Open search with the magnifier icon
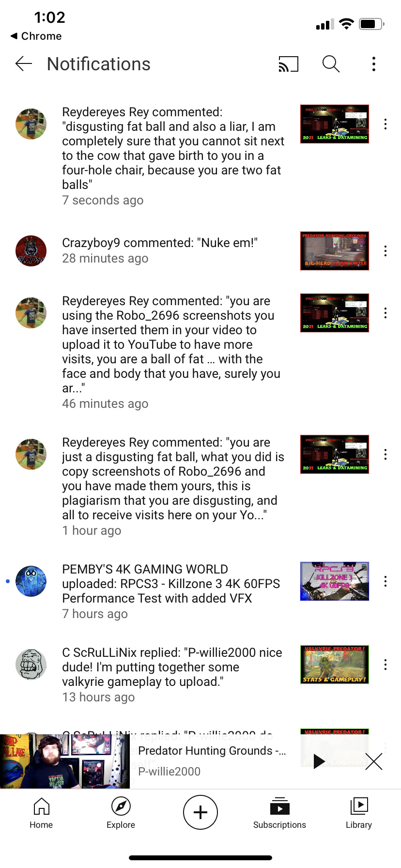The height and width of the screenshot is (868, 401). (x=331, y=64)
